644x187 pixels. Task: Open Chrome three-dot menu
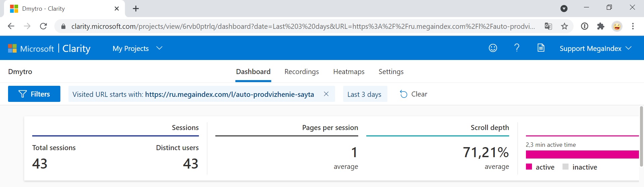point(633,26)
